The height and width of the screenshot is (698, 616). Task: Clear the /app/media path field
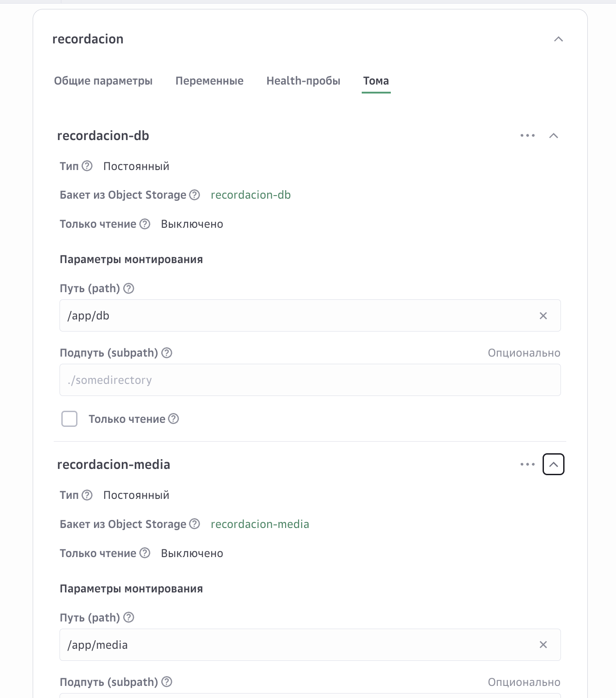click(x=543, y=645)
